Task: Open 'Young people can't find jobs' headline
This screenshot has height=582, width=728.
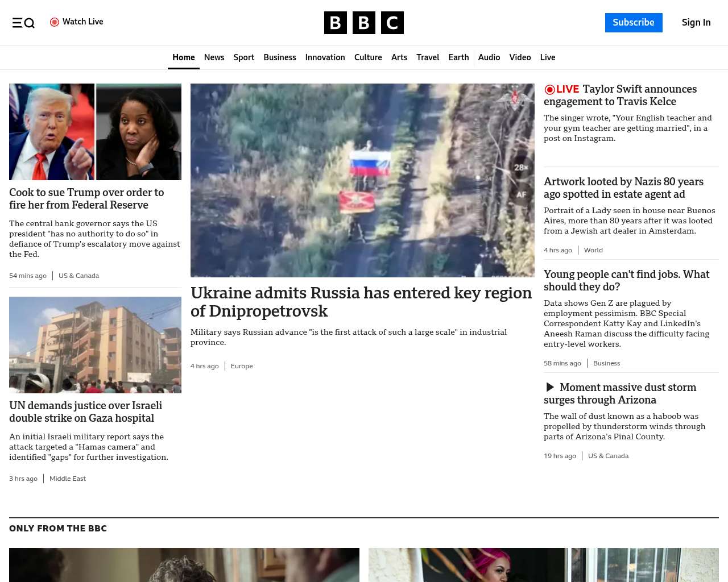Action: coord(626,280)
